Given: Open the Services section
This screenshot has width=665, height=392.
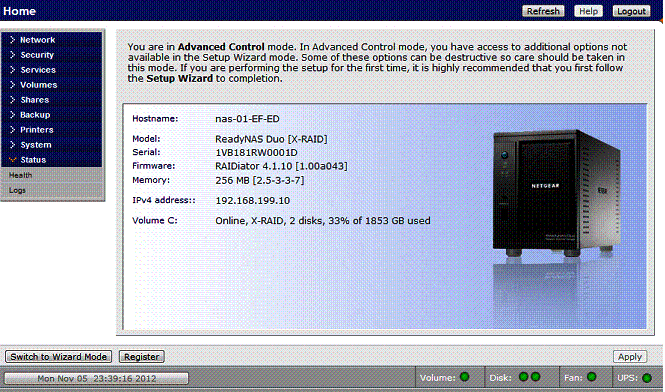Looking at the screenshot, I should pyautogui.click(x=38, y=70).
